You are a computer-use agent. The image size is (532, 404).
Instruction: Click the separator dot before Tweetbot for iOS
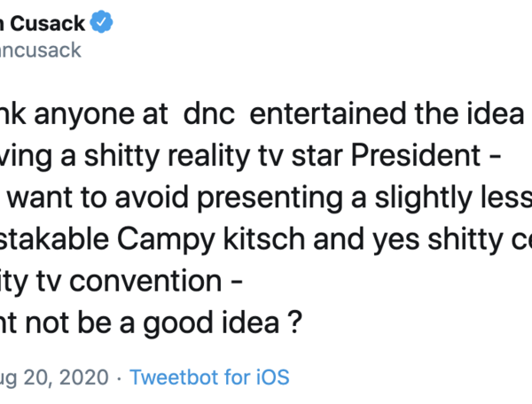(117, 377)
